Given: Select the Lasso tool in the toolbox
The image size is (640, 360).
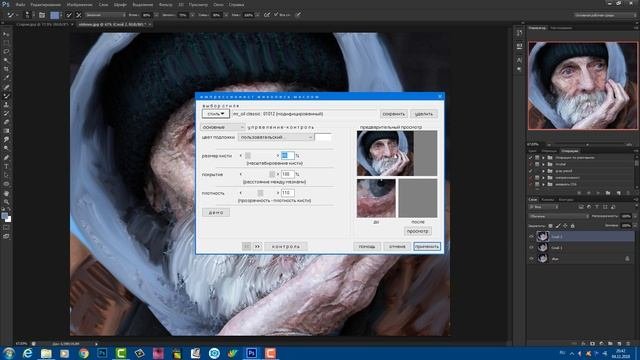Looking at the screenshot, I should click(x=6, y=51).
